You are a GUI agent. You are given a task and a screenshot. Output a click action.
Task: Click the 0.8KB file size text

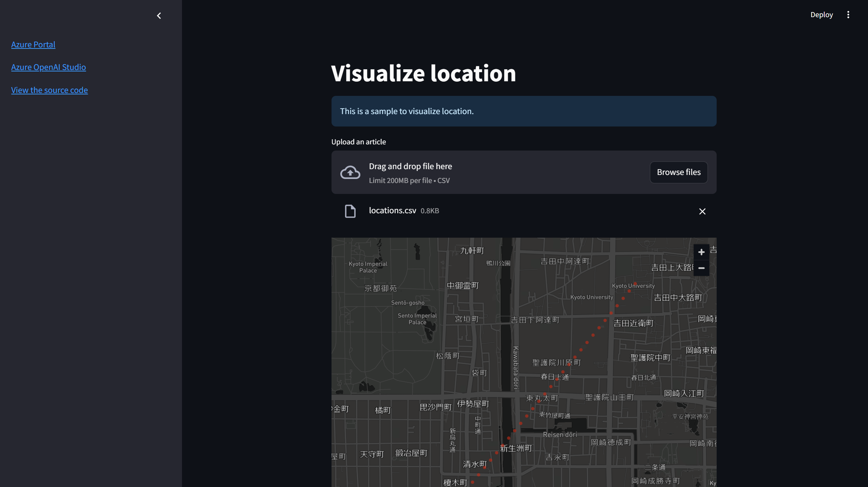tap(430, 211)
